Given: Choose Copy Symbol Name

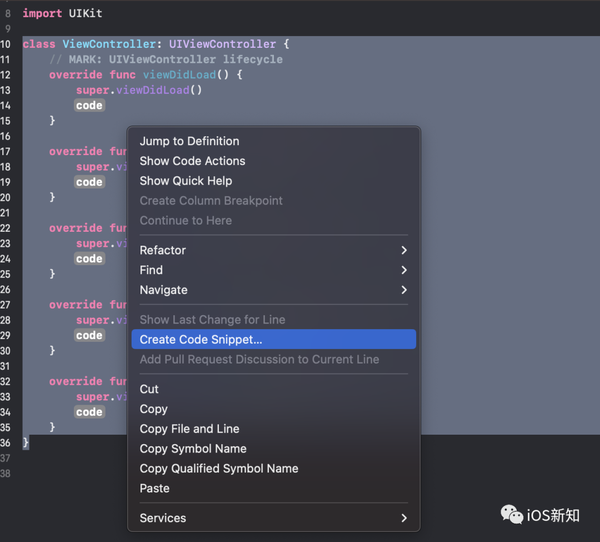Looking at the screenshot, I should [x=193, y=449].
